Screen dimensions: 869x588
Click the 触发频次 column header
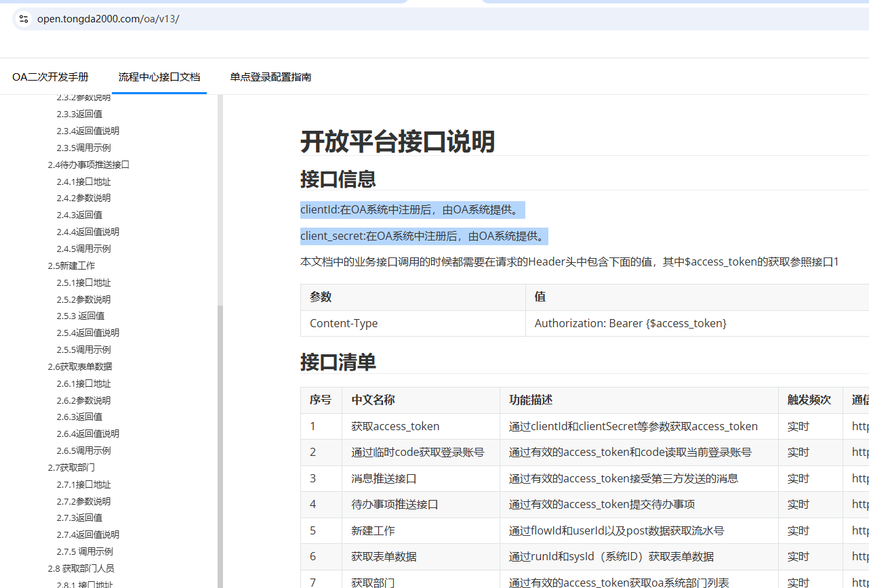tap(811, 400)
